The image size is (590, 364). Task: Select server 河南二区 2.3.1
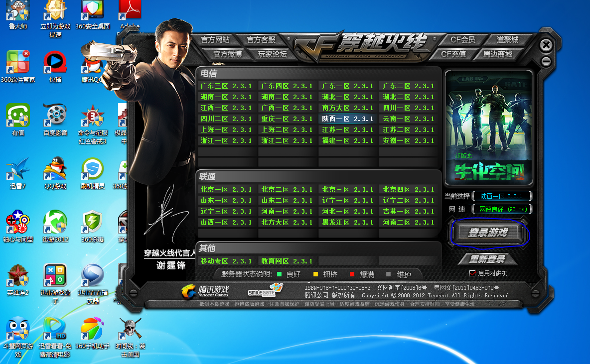point(409,222)
